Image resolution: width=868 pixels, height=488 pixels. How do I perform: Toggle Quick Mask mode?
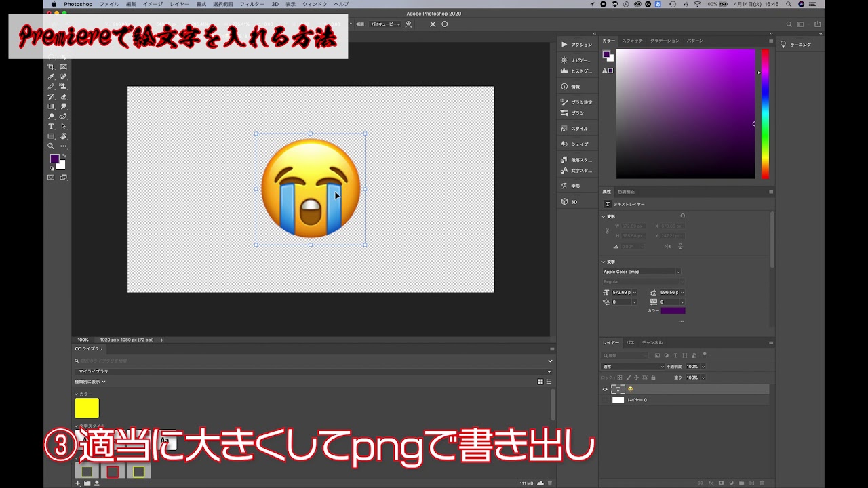[x=51, y=178]
